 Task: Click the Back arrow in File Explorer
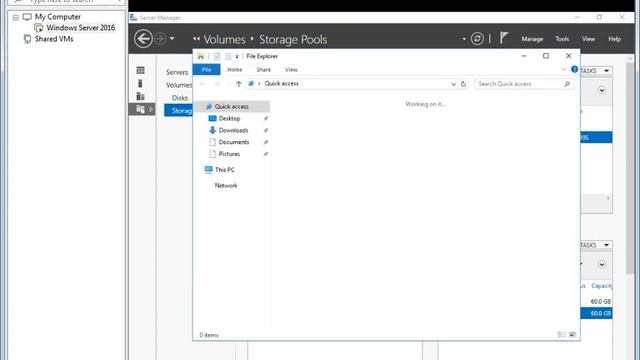click(x=202, y=84)
